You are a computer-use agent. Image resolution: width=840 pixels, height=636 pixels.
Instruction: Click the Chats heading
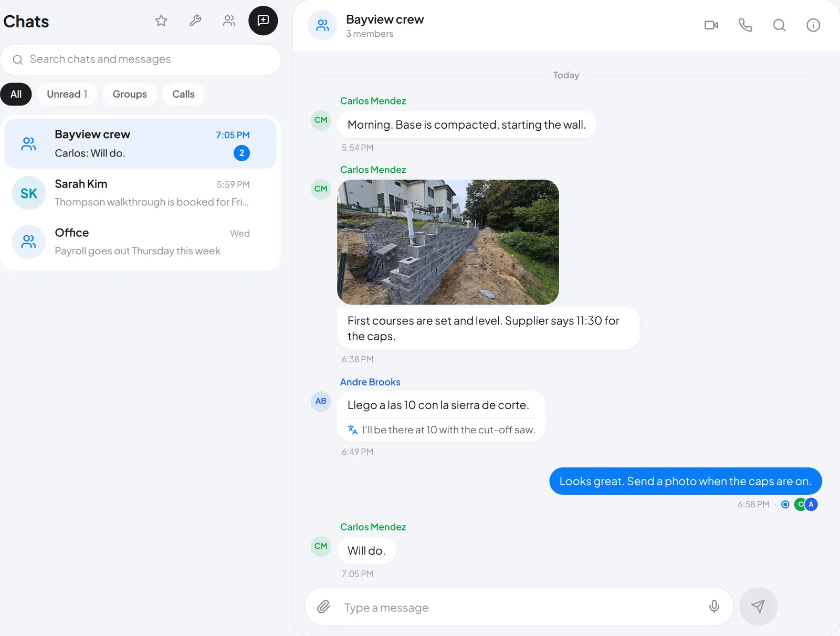[26, 22]
